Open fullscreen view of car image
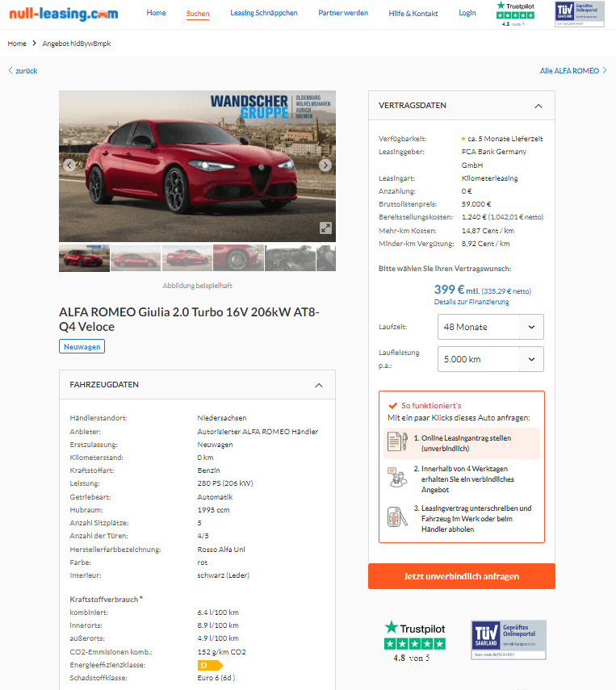Screen dimensions: 616x690 (x=325, y=228)
